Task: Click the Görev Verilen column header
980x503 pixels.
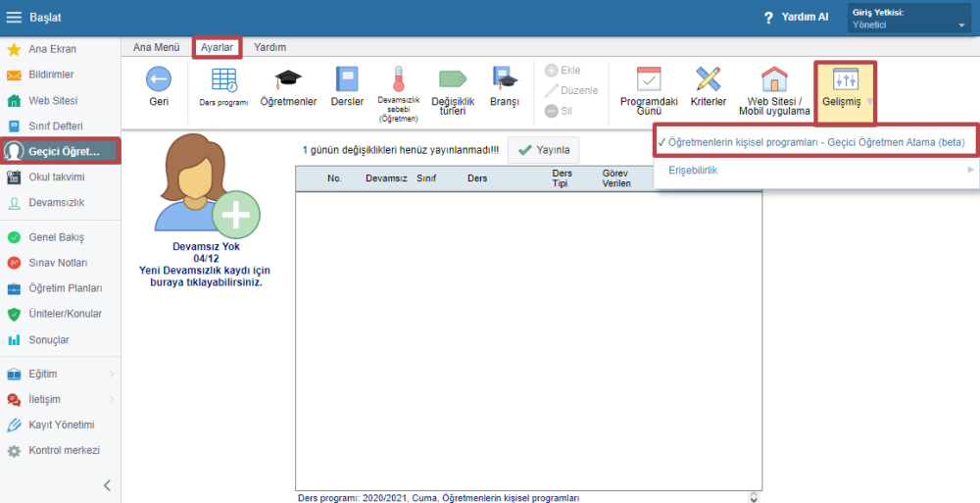Action: pos(616,178)
